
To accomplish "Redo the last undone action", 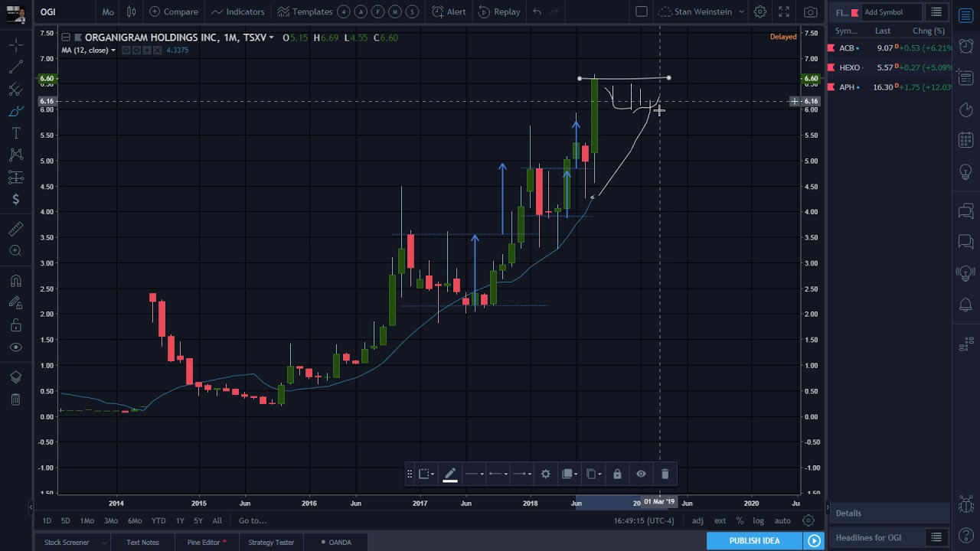I will [554, 11].
